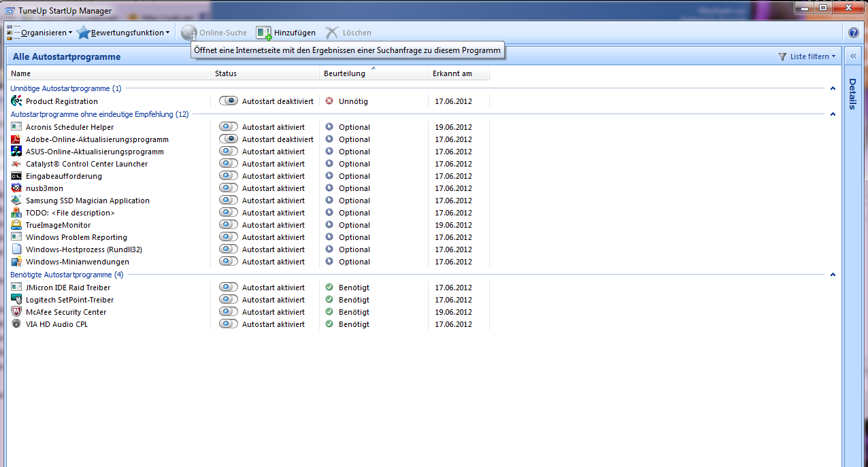Click the JMicron IDE Raid Treiber icon
The width and height of the screenshot is (868, 467).
[16, 288]
